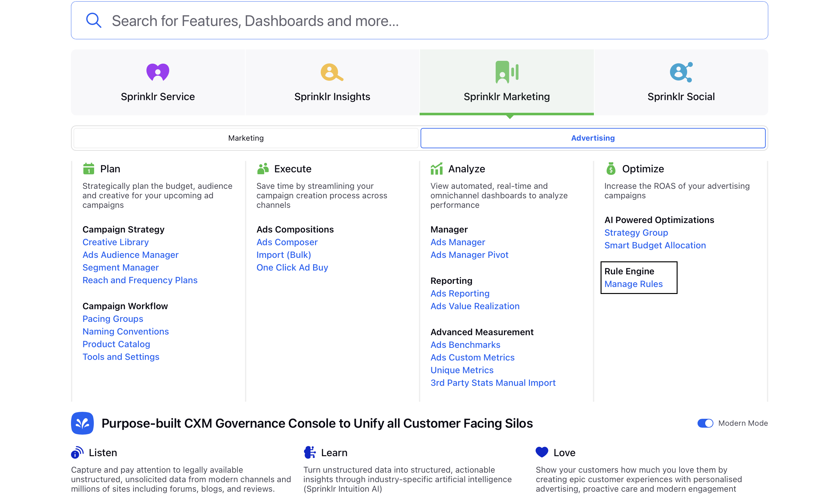Click the search magnifier icon
The image size is (824, 504).
[93, 20]
